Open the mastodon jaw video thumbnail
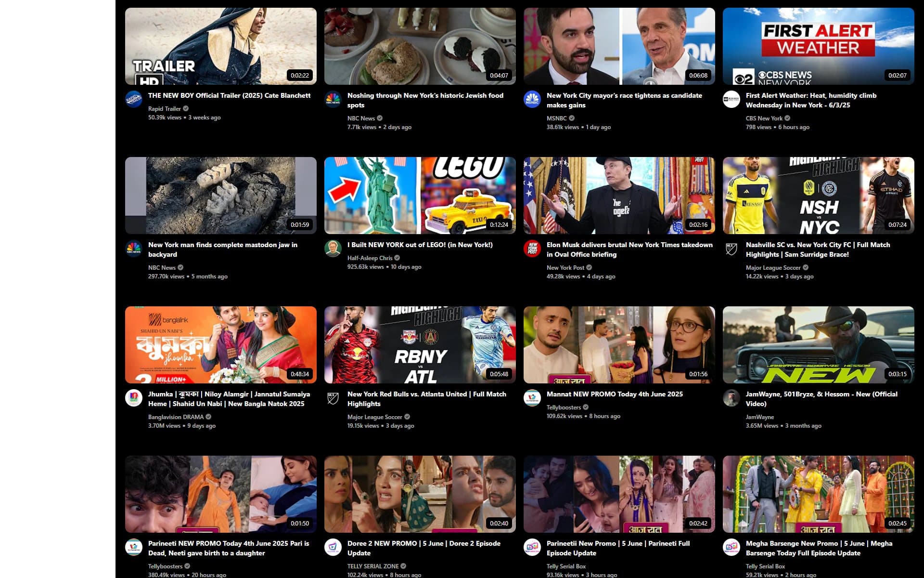This screenshot has height=578, width=924. pos(221,196)
